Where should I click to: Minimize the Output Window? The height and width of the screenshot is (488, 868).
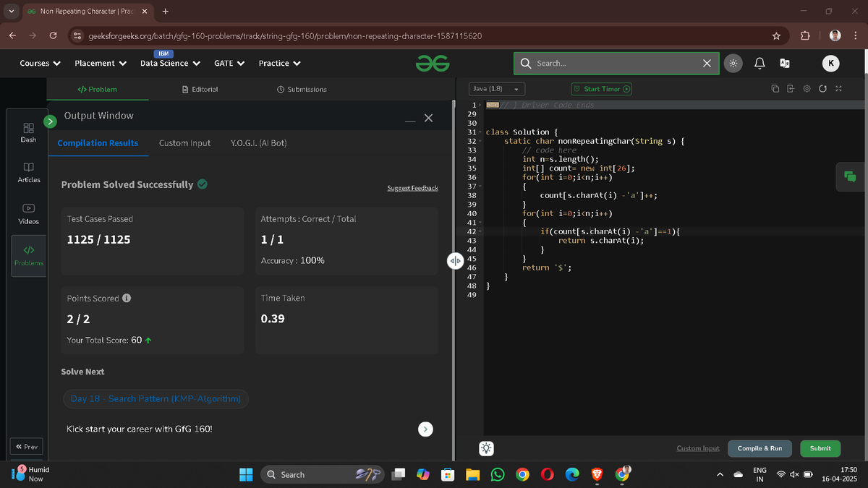click(410, 121)
